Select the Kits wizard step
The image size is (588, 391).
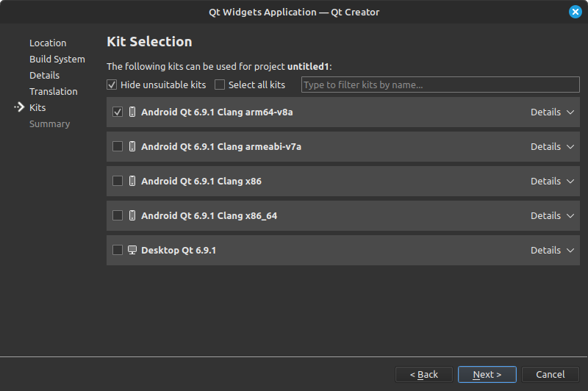(37, 107)
